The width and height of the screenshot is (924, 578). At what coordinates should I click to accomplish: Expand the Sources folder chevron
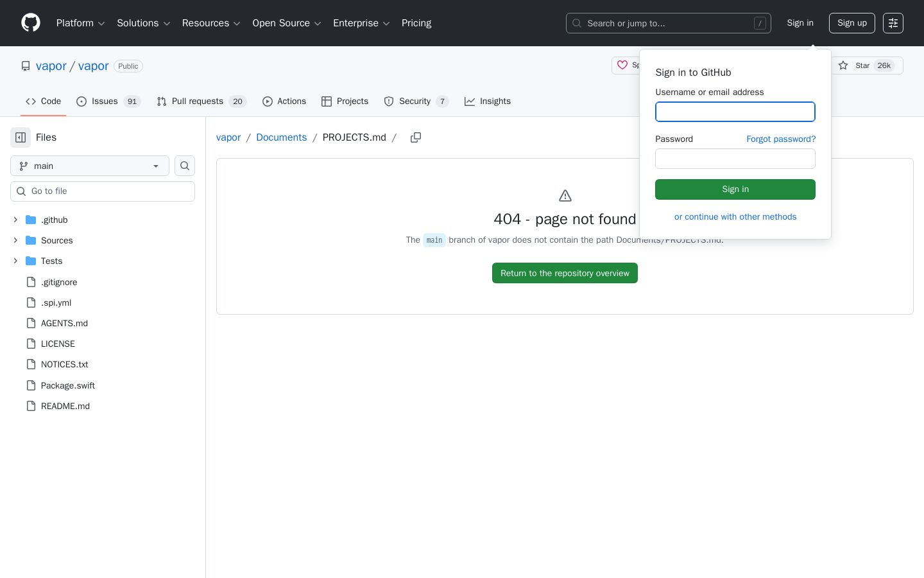15,240
